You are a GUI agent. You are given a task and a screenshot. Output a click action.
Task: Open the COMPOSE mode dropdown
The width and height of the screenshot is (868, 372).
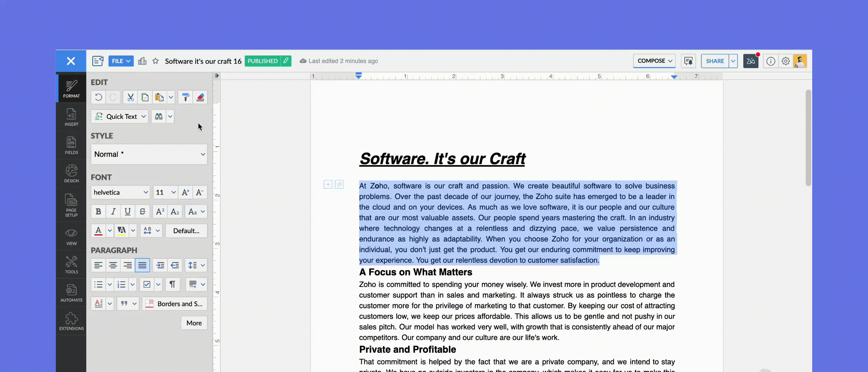click(x=654, y=61)
